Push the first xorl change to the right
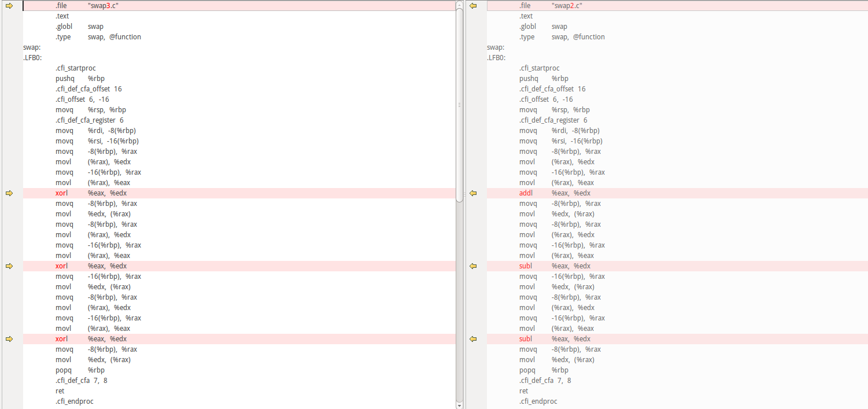 pos(9,193)
